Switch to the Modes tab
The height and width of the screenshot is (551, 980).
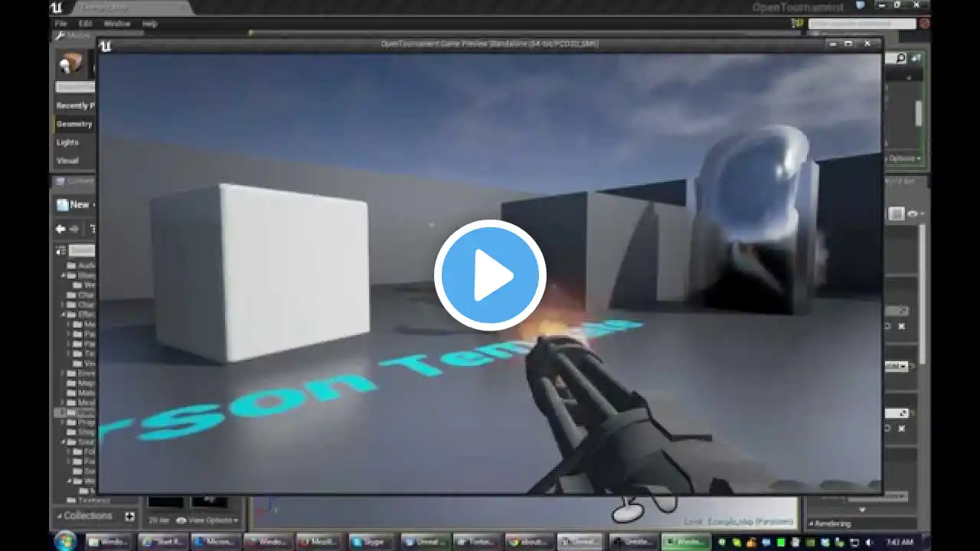pyautogui.click(x=74, y=36)
